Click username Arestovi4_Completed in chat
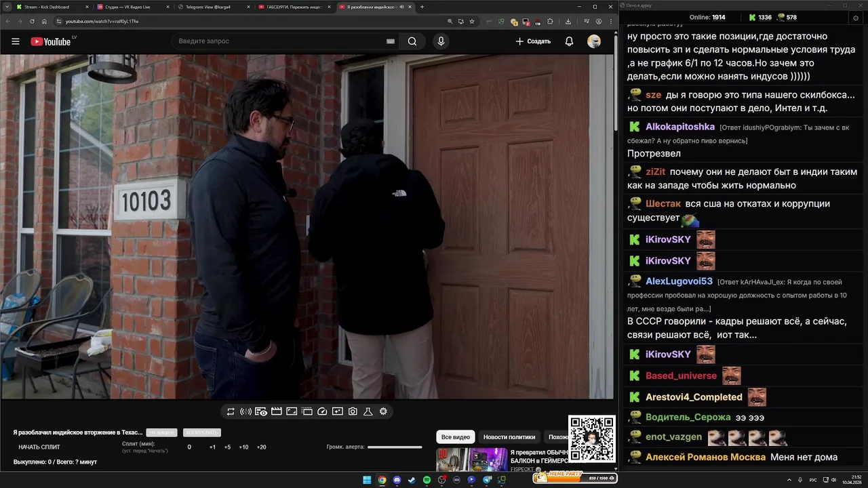 point(694,397)
